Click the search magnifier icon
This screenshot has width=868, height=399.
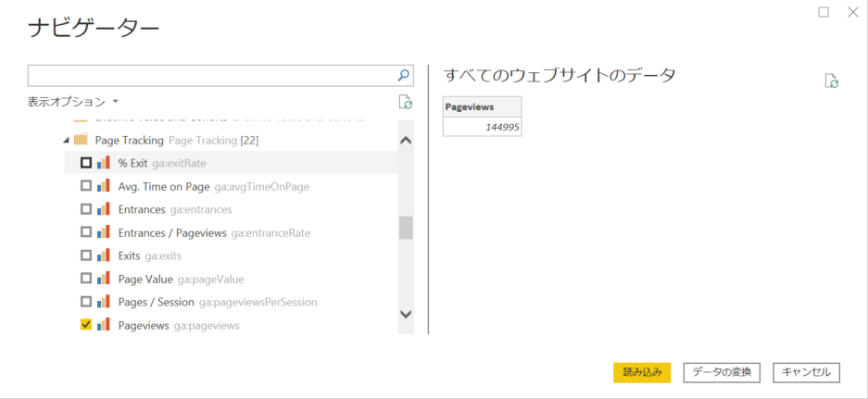tap(404, 75)
